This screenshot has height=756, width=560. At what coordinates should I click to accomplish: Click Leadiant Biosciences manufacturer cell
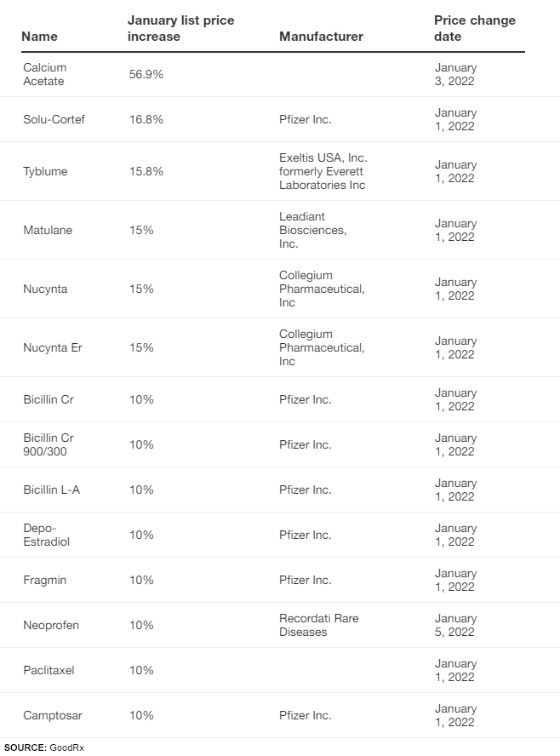pyautogui.click(x=312, y=230)
